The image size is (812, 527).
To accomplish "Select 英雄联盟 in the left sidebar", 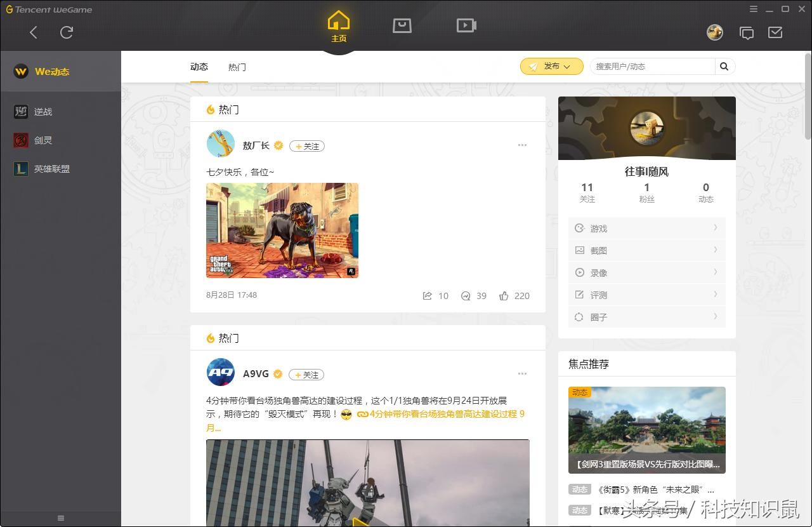I will point(51,169).
